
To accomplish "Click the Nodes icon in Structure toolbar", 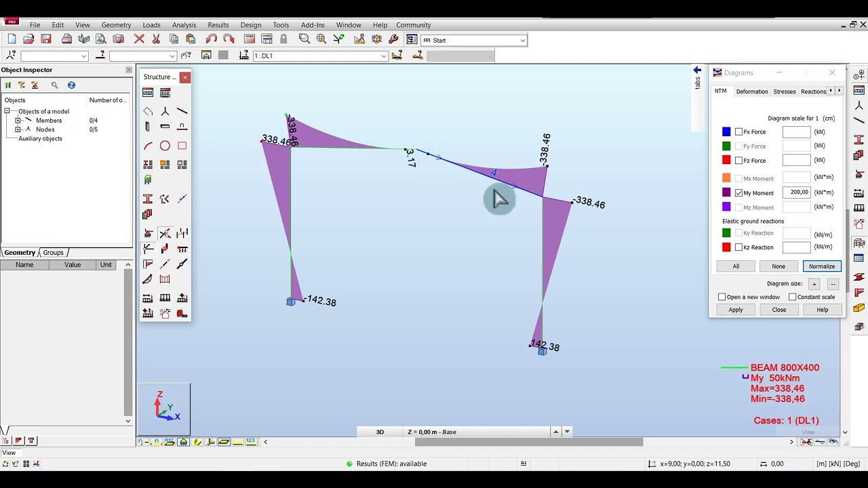I will coord(165,111).
